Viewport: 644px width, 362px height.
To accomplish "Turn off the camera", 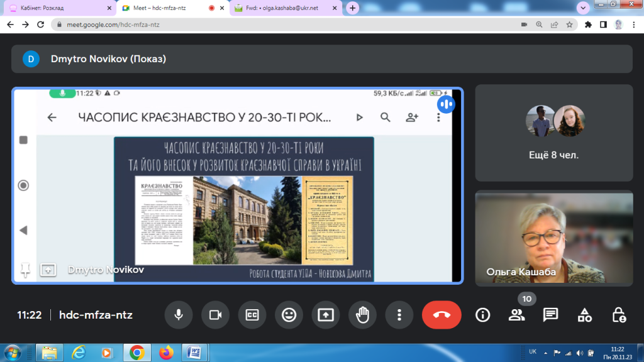I will point(216,315).
